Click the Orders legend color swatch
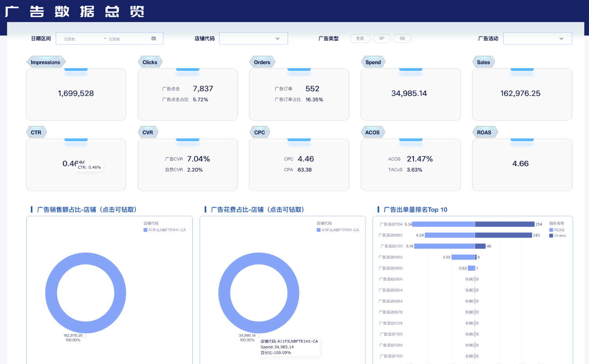This screenshot has width=589, height=364. pyautogui.click(x=551, y=236)
